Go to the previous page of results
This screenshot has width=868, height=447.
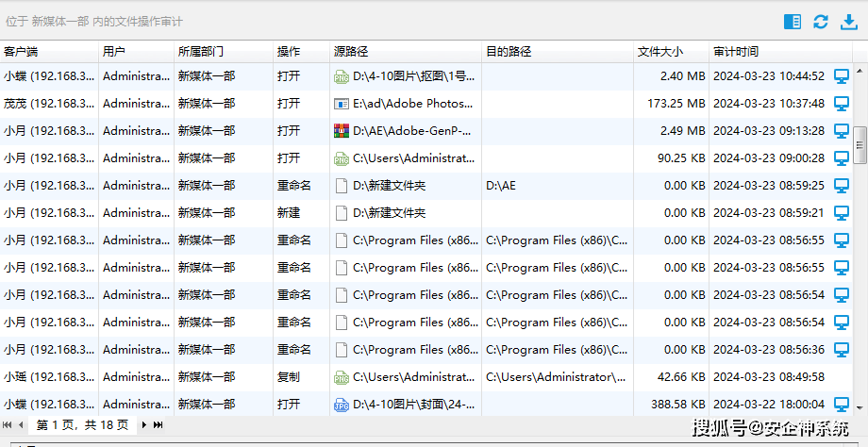click(x=21, y=425)
